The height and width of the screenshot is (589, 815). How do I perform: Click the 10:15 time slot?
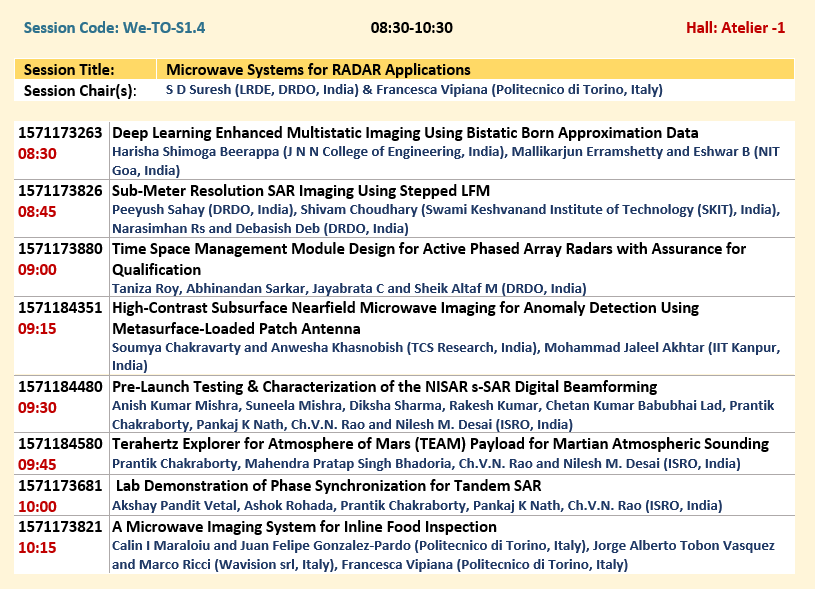click(x=37, y=546)
